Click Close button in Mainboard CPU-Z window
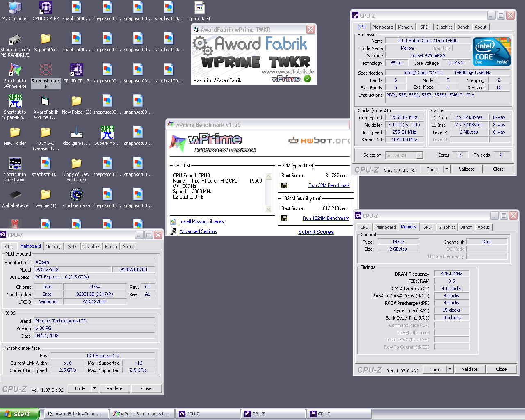 [146, 388]
